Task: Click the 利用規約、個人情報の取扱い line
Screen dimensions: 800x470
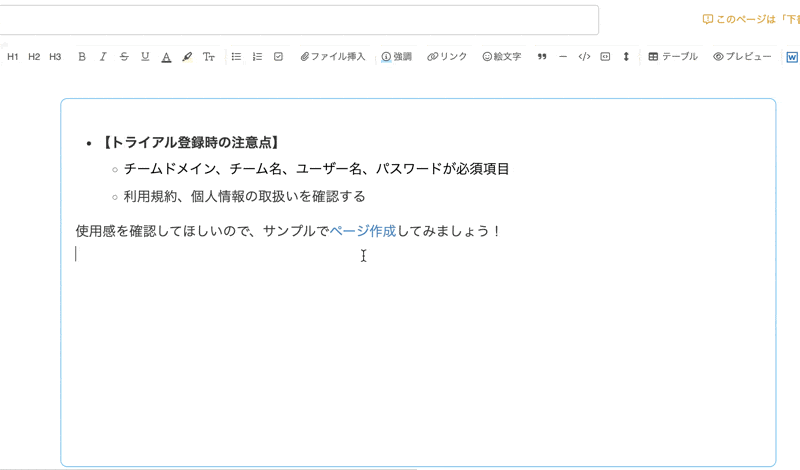Action: pos(244,196)
